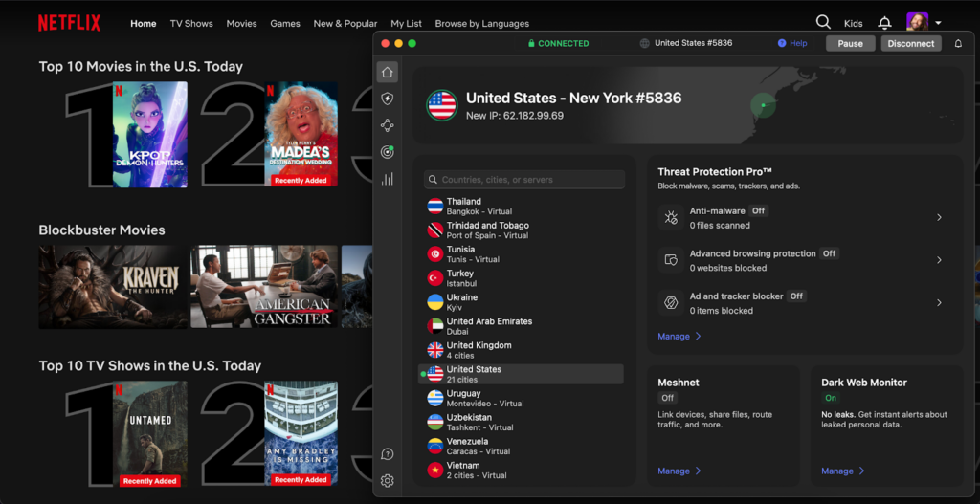Viewport: 980px width, 504px height.
Task: Toggle the Meshnet Off badge
Action: point(667,398)
